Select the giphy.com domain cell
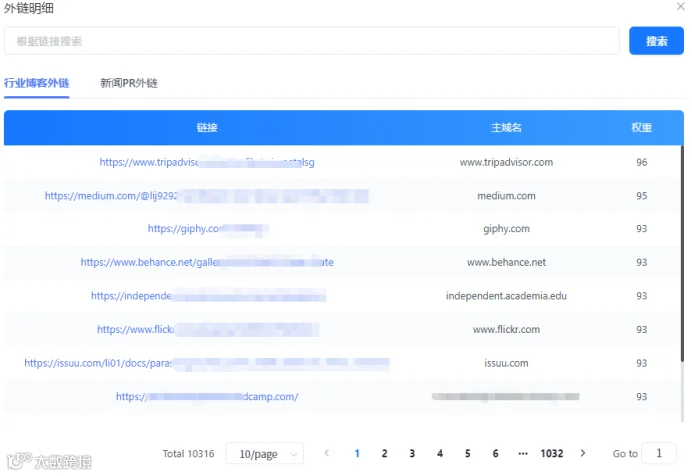Screen dimensions: 692x476 506,229
